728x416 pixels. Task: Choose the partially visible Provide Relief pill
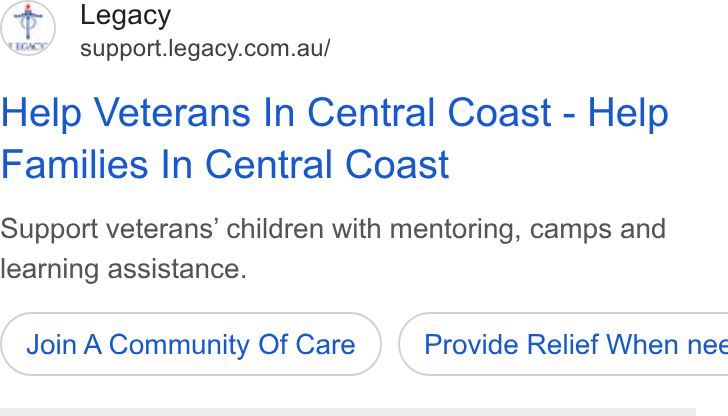[563, 344]
